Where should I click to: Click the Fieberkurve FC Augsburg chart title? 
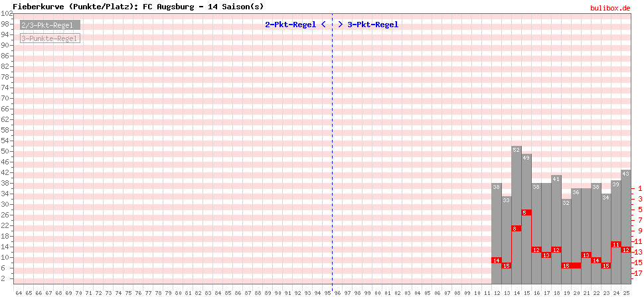[138, 7]
